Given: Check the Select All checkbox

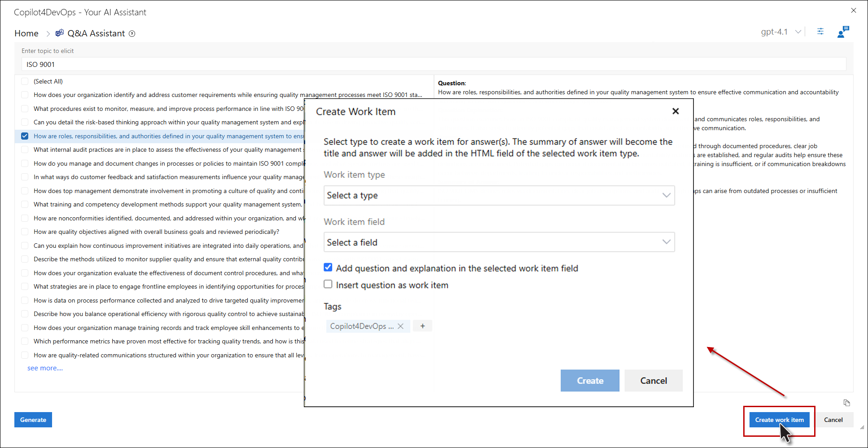Looking at the screenshot, I should click(x=25, y=81).
